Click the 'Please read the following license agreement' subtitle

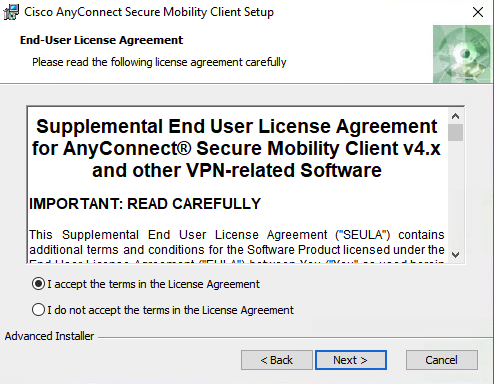click(x=159, y=62)
